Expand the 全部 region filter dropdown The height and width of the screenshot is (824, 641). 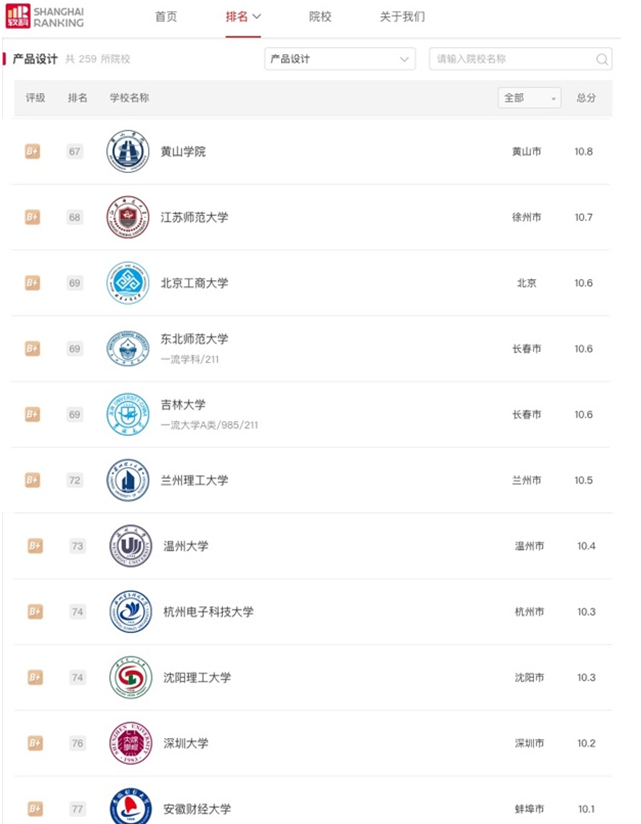pyautogui.click(x=529, y=98)
